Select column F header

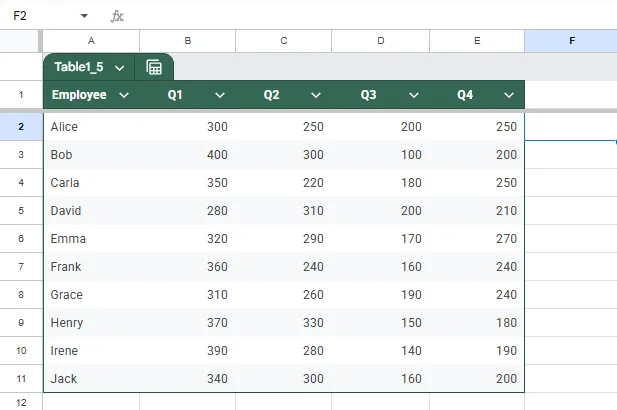point(571,41)
